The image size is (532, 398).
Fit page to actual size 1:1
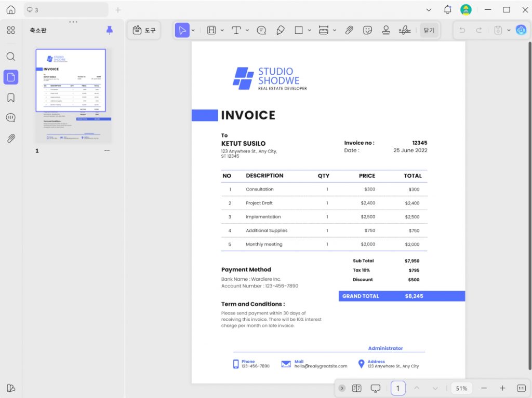(x=521, y=388)
